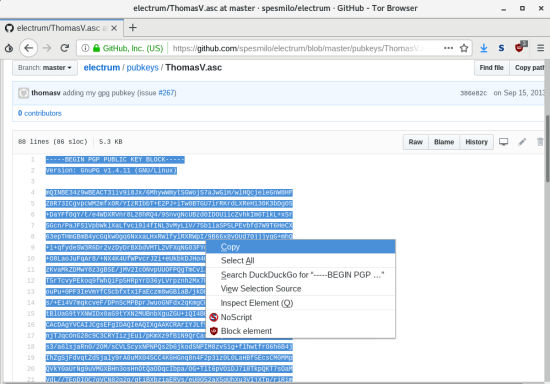550x384 pixels.
Task: Click the trash delete file icon
Action: pos(540,142)
